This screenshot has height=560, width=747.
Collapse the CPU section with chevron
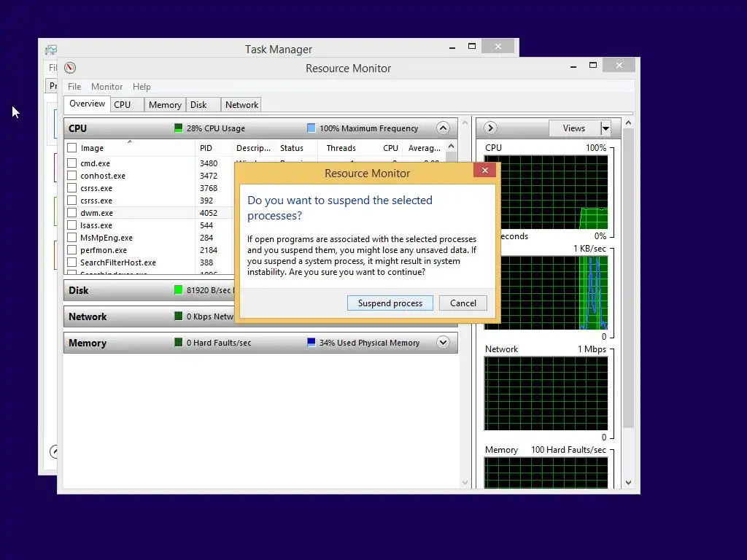point(443,128)
